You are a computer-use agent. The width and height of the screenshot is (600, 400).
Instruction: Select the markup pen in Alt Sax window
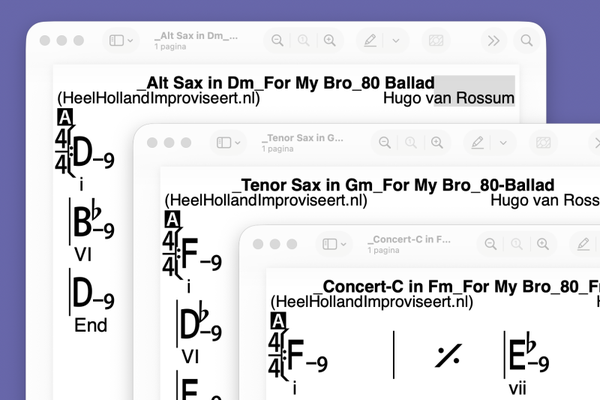[x=370, y=40]
